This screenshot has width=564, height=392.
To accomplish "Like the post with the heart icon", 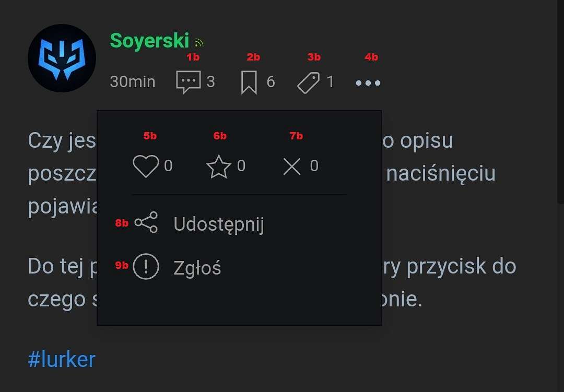I will (146, 166).
